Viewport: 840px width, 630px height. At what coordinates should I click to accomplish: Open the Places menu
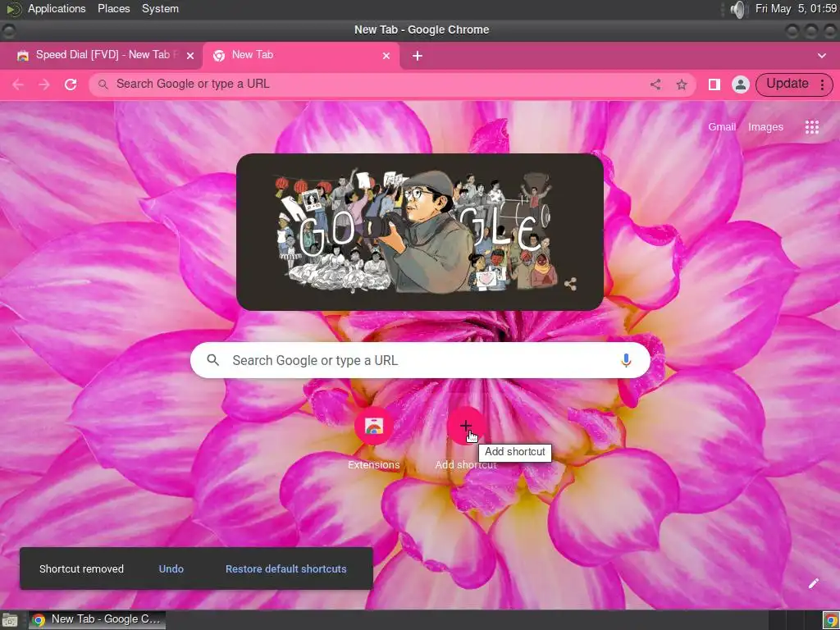pos(113,8)
